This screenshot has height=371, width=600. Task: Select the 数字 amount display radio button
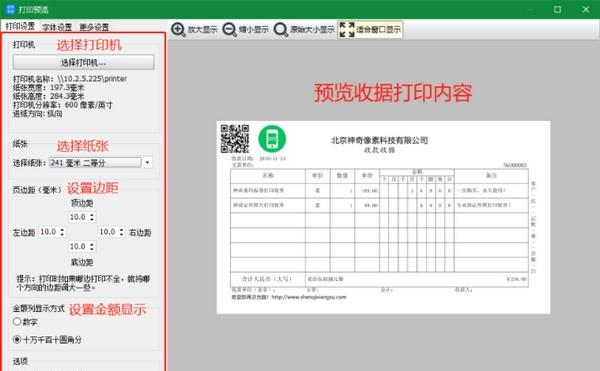click(x=17, y=321)
